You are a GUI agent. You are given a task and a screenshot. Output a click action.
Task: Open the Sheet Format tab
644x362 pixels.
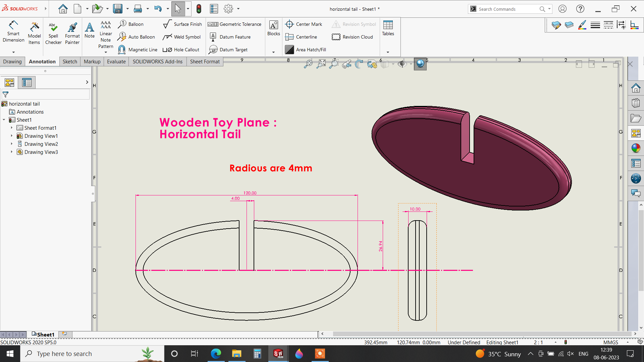tap(205, 62)
